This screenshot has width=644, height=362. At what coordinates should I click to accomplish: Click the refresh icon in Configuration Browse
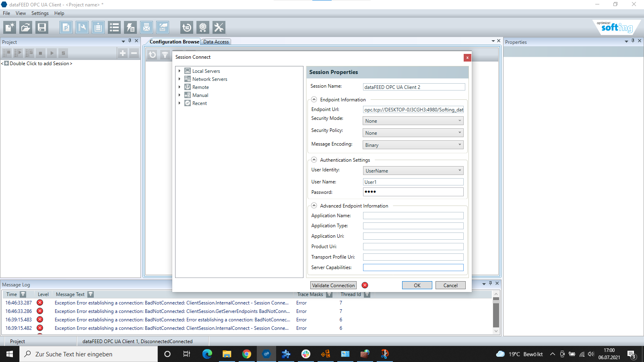[152, 55]
